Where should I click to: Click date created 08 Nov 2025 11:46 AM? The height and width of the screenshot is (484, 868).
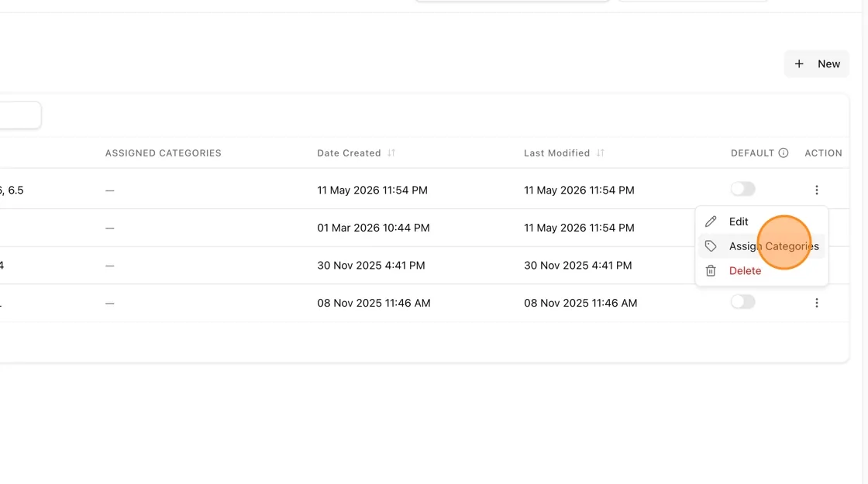(374, 303)
